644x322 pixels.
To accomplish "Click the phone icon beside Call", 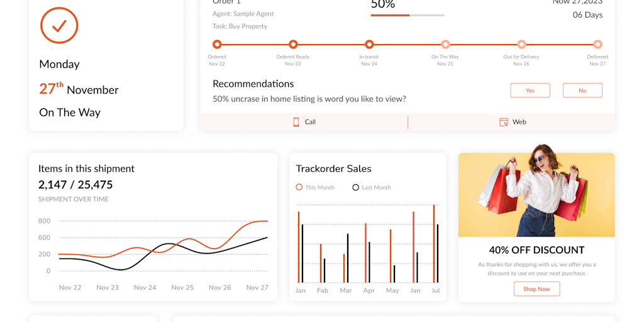I will tap(296, 122).
